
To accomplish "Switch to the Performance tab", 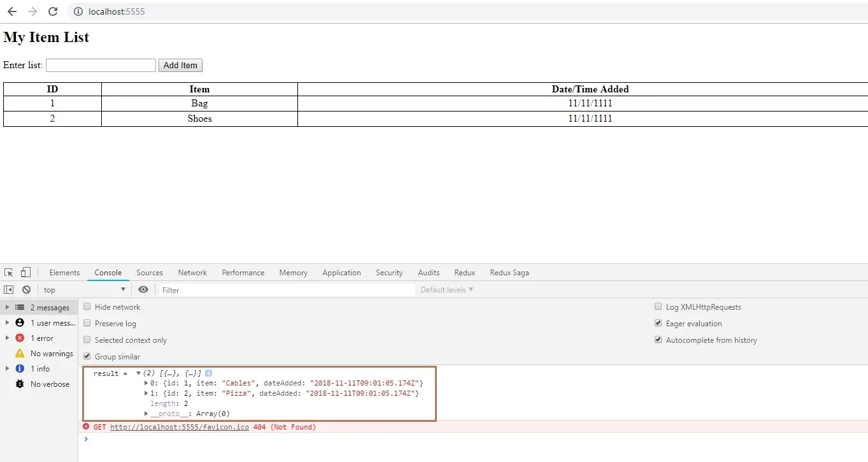I will 243,272.
